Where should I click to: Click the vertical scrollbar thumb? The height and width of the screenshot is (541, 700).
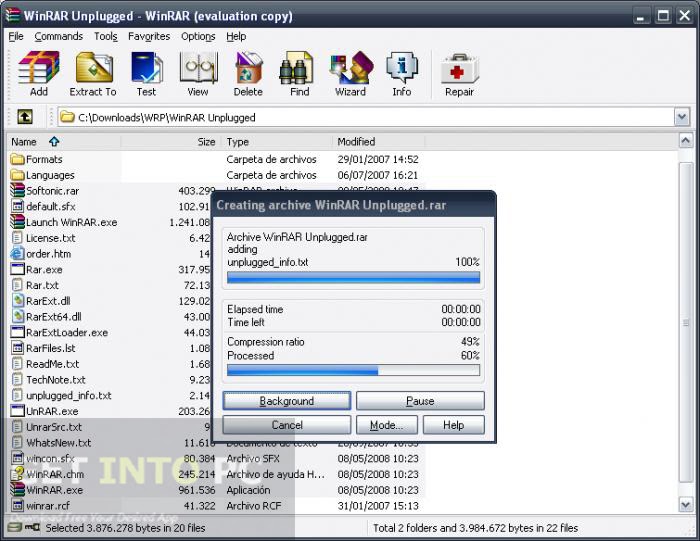(686, 322)
